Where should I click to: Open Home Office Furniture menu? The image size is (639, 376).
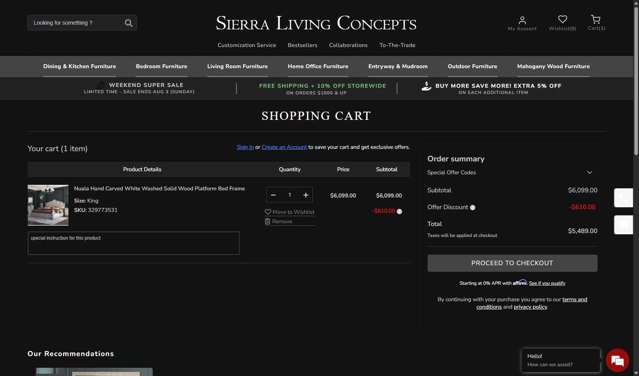(318, 66)
